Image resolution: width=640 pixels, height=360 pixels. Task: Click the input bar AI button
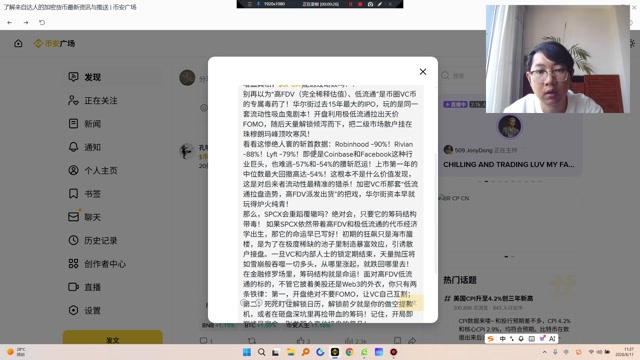(552, 339)
